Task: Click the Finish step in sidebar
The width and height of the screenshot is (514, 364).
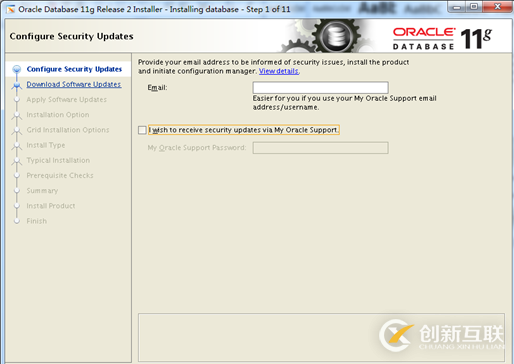Action: tap(37, 221)
